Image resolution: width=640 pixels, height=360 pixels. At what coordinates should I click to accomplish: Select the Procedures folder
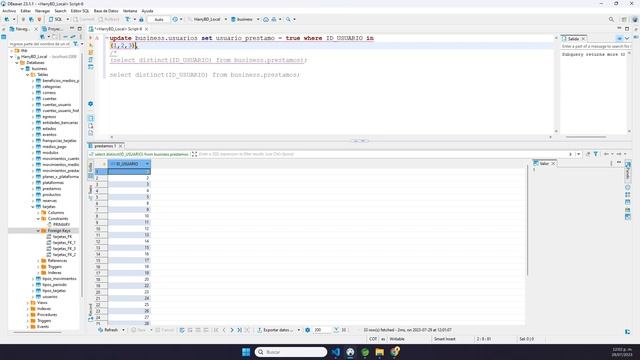point(47,315)
